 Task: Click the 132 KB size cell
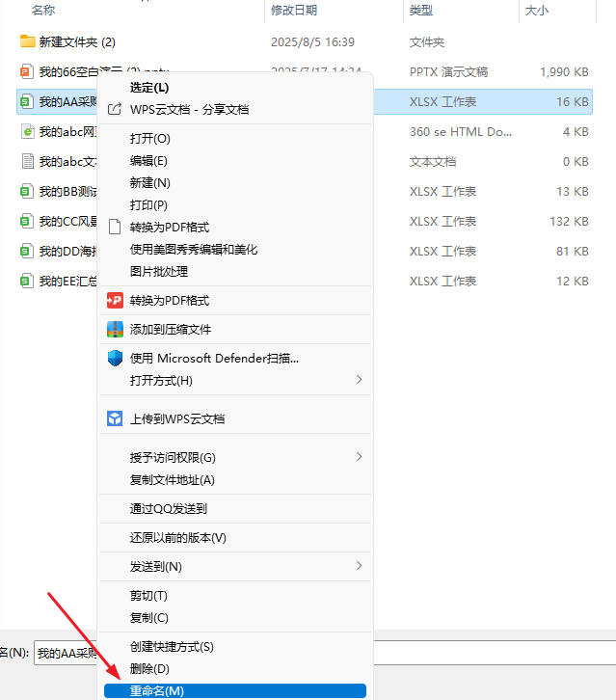click(x=569, y=222)
